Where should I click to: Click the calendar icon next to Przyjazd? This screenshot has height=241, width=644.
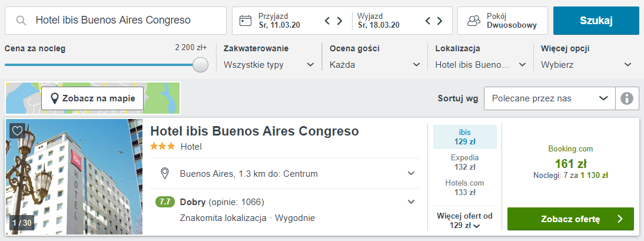point(245,21)
